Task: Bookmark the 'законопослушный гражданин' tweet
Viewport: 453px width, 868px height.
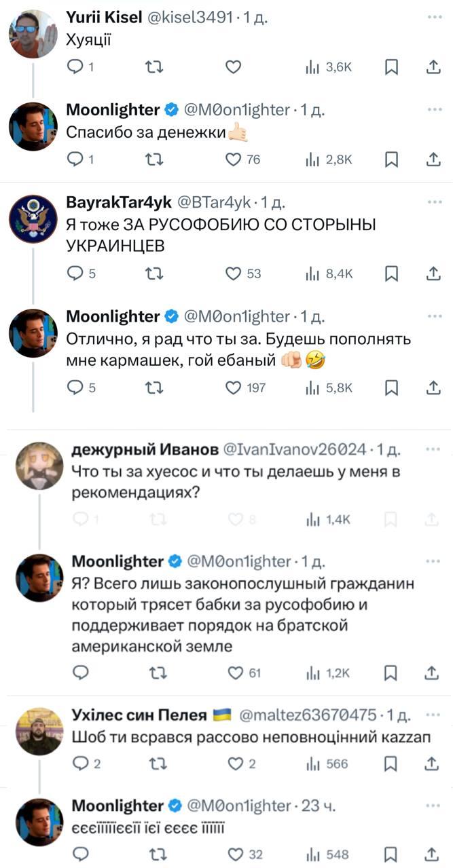Action: click(392, 673)
